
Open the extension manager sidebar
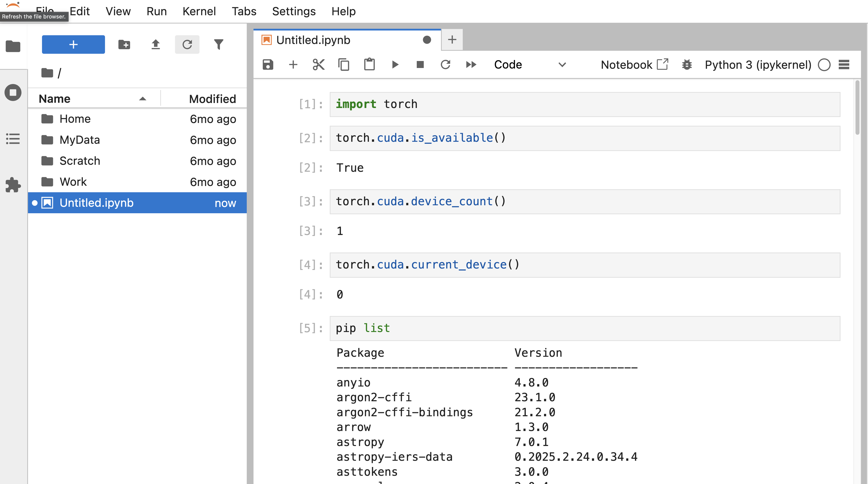pyautogui.click(x=13, y=185)
